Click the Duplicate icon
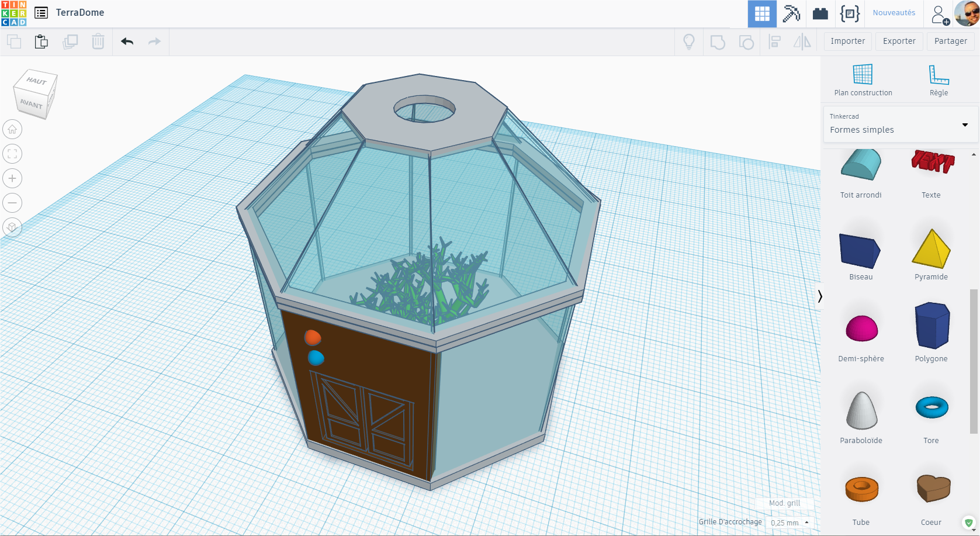The image size is (980, 536). point(70,42)
